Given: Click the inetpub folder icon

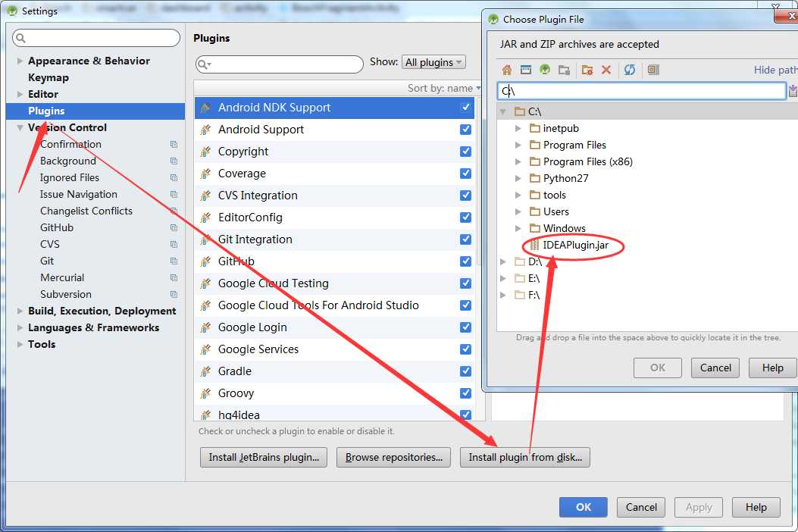Looking at the screenshot, I should 535,128.
